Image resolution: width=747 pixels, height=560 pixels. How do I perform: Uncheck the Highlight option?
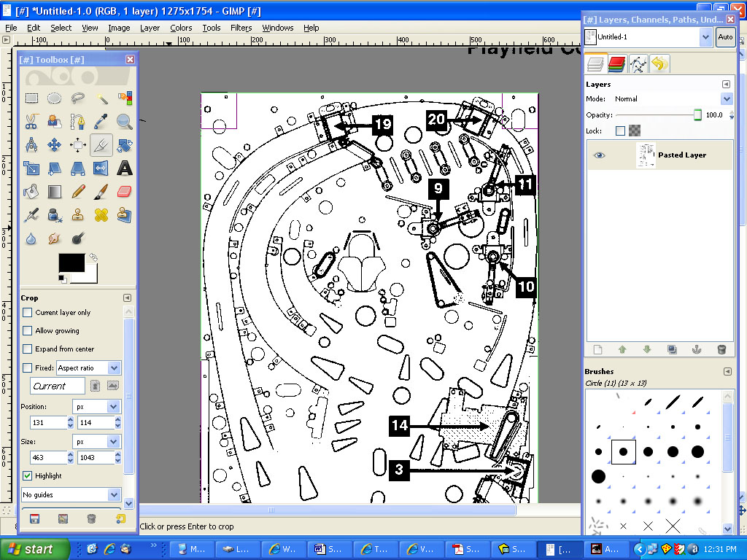[x=28, y=476]
